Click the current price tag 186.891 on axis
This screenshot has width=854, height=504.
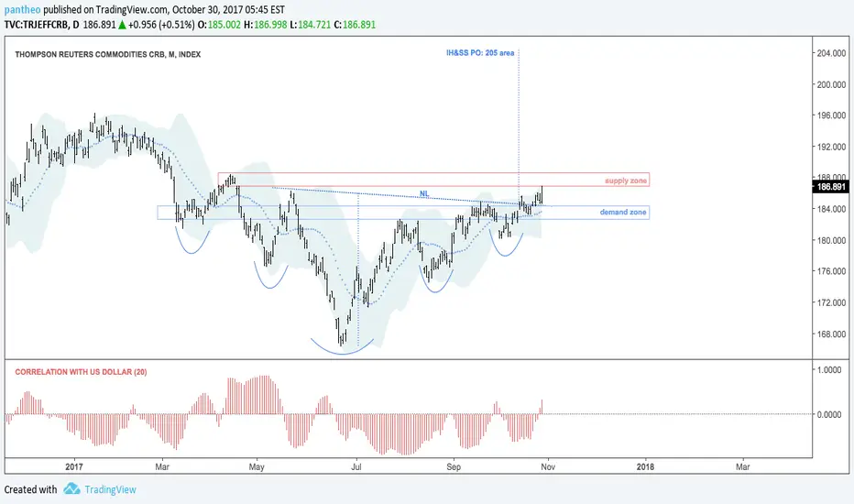pos(829,187)
